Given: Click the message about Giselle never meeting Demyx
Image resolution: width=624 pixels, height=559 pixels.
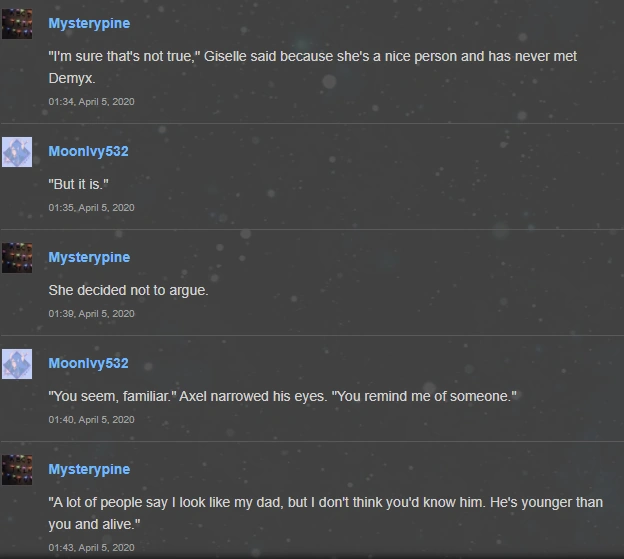Looking at the screenshot, I should pyautogui.click(x=312, y=67).
